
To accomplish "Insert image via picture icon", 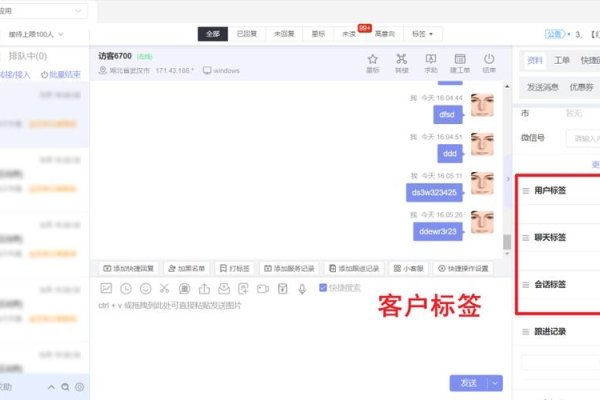I will pos(106,288).
